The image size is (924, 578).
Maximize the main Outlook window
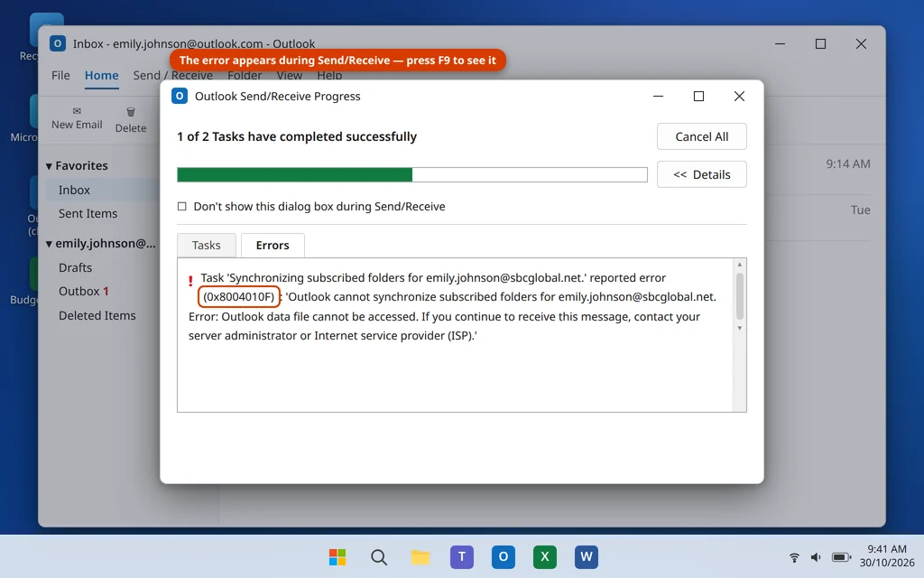(820, 43)
